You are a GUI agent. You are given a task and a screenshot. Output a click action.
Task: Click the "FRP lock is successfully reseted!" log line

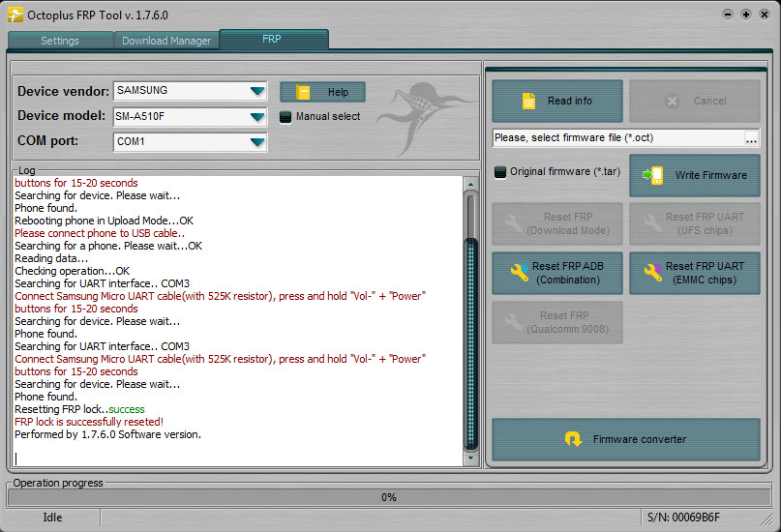click(89, 422)
